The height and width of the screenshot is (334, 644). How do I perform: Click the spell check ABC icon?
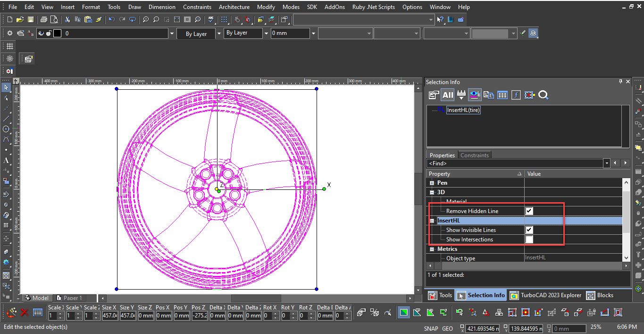(x=211, y=19)
